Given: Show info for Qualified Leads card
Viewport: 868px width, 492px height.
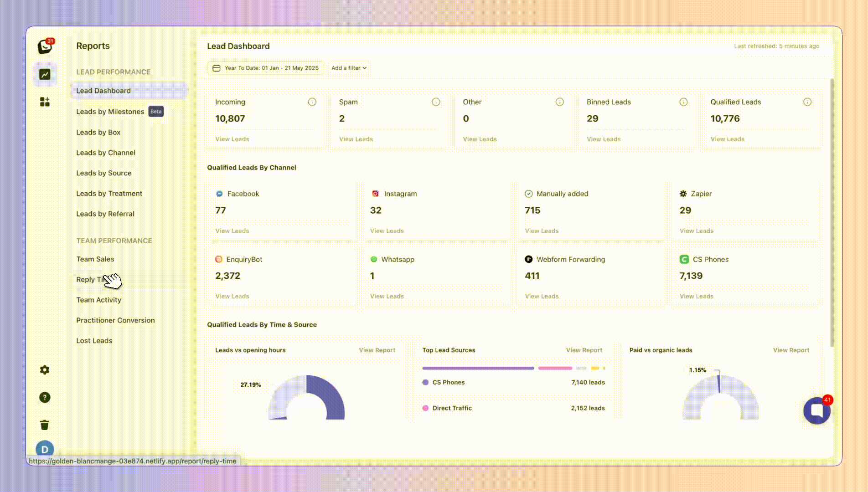Looking at the screenshot, I should tap(807, 102).
